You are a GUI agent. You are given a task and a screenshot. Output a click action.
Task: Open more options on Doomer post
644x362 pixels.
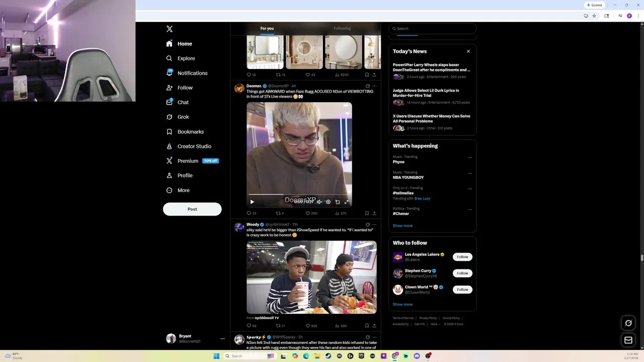tap(374, 86)
